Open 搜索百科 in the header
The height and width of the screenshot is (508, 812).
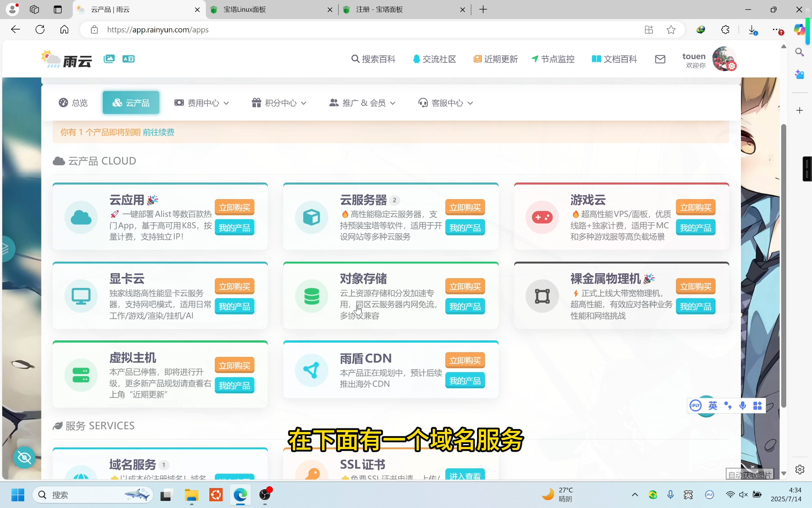[373, 59]
